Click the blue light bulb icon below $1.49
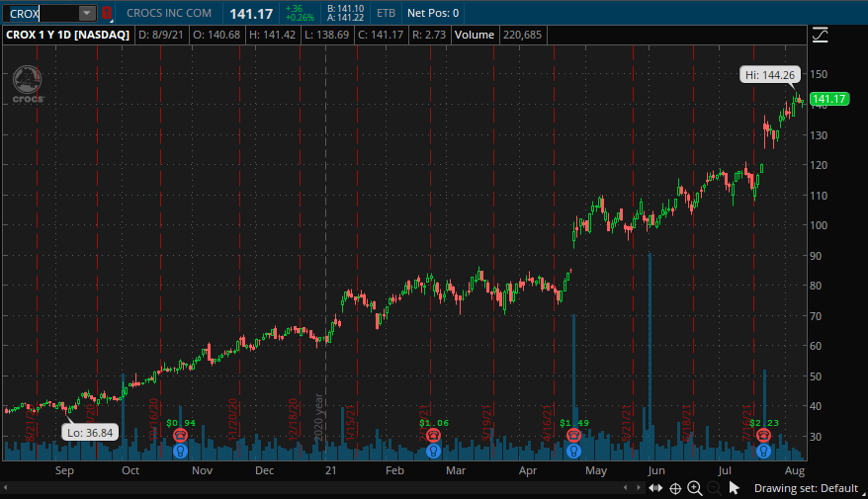 pyautogui.click(x=573, y=451)
